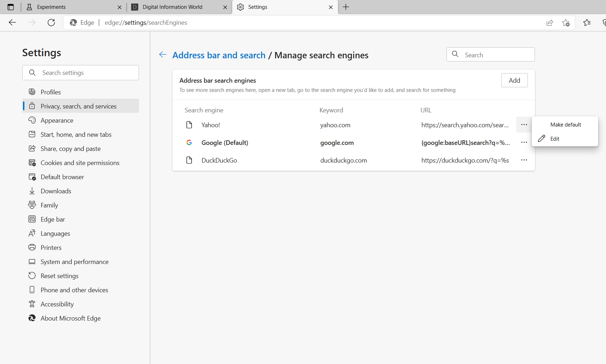
Task: Click the DuckDuckGo engine name
Action: point(219,160)
